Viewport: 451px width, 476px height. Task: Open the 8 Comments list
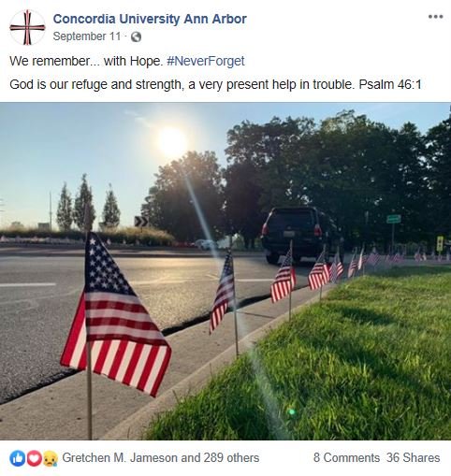point(346,457)
